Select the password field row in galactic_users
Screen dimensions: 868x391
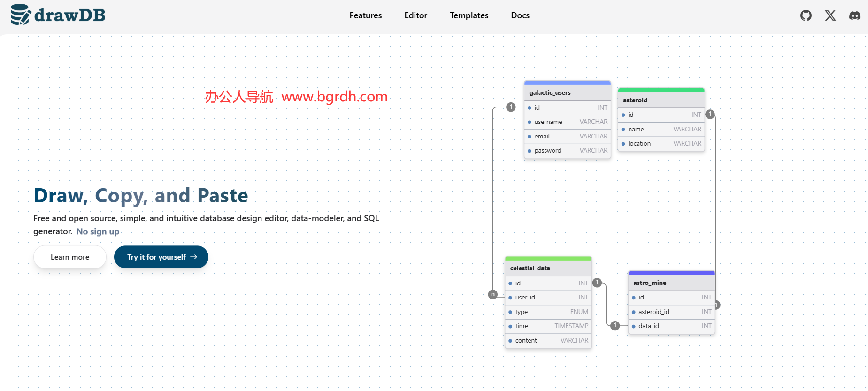click(x=567, y=151)
